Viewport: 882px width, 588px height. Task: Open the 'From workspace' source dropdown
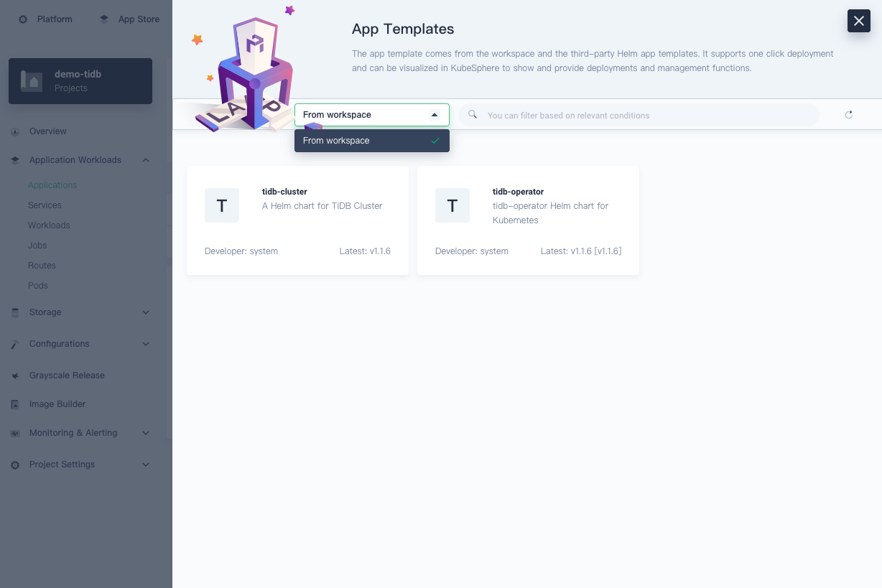click(x=371, y=115)
